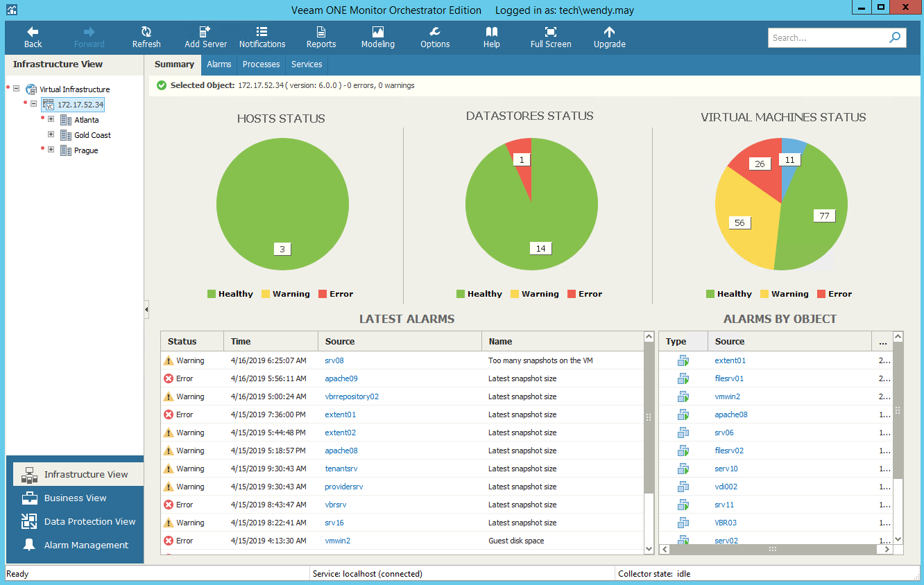
Task: Open Help from the toolbar
Action: [x=492, y=37]
